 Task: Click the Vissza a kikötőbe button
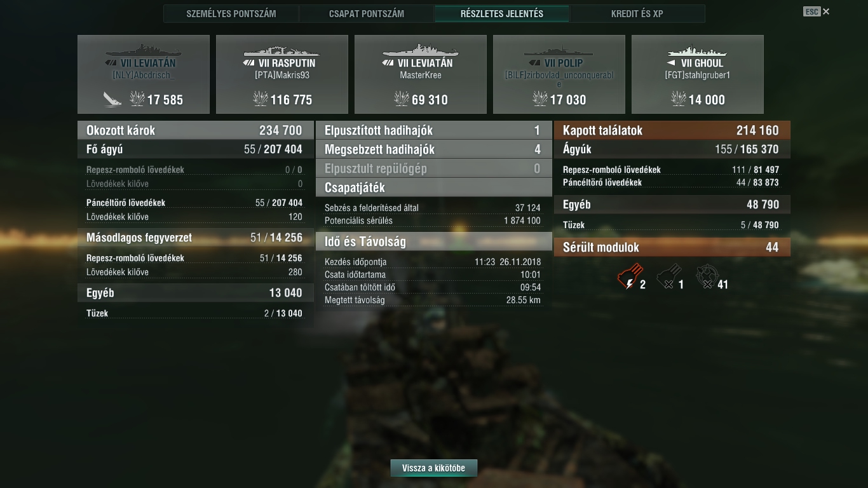coord(433,468)
